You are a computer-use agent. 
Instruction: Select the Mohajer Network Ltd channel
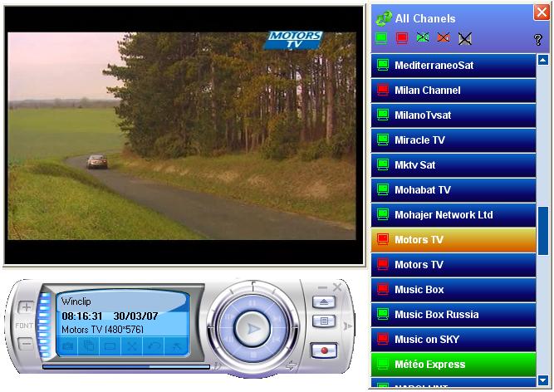pos(453,215)
